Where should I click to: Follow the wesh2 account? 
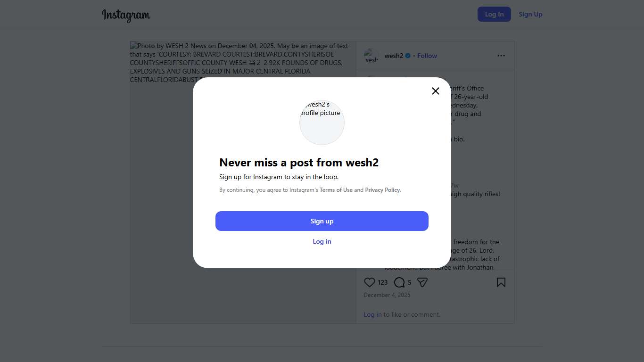pyautogui.click(x=427, y=56)
